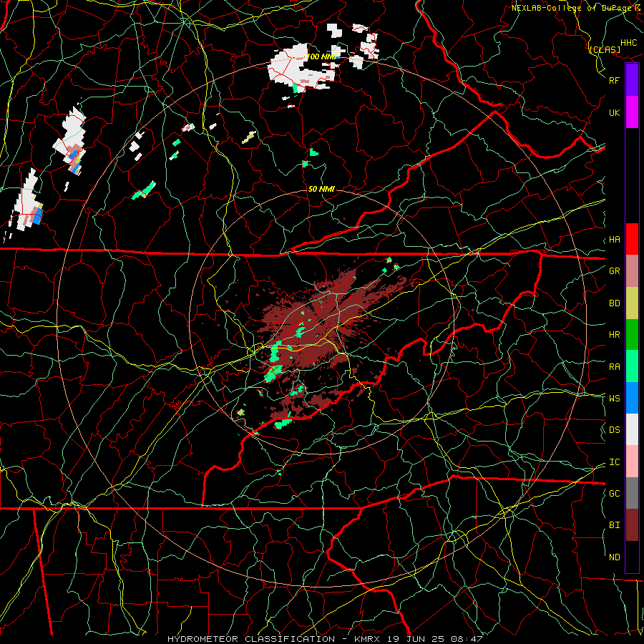Image resolution: width=644 pixels, height=644 pixels.
Task: Click the [CLAS] units label
Action: pos(605,49)
